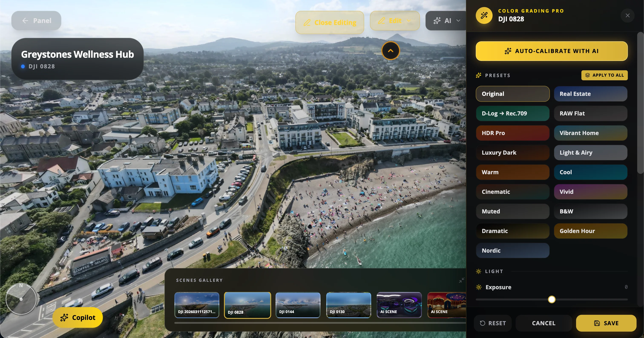
Task: Choose the Vivid preset
Action: (x=591, y=192)
